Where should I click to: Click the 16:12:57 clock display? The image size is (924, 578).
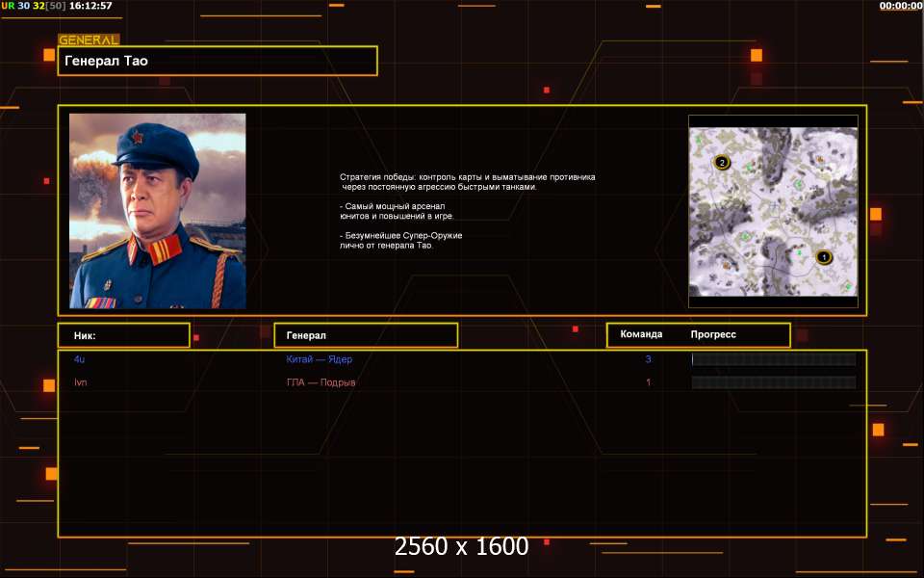90,6
